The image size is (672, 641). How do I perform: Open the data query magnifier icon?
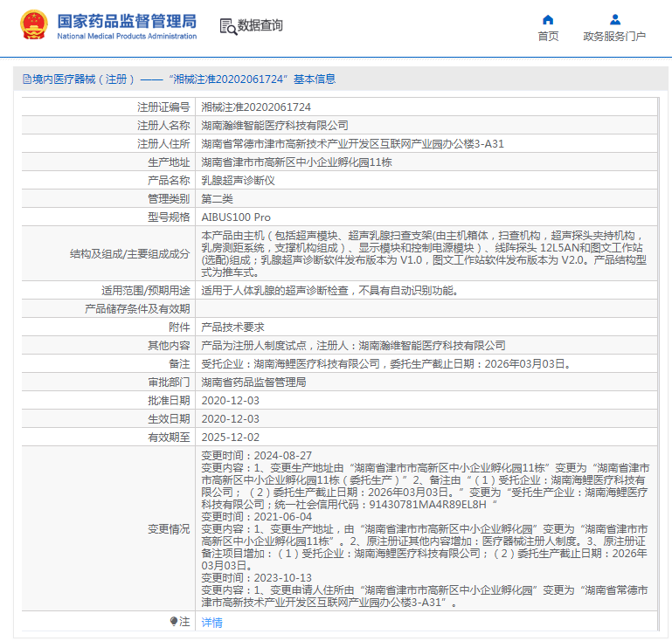point(228,26)
